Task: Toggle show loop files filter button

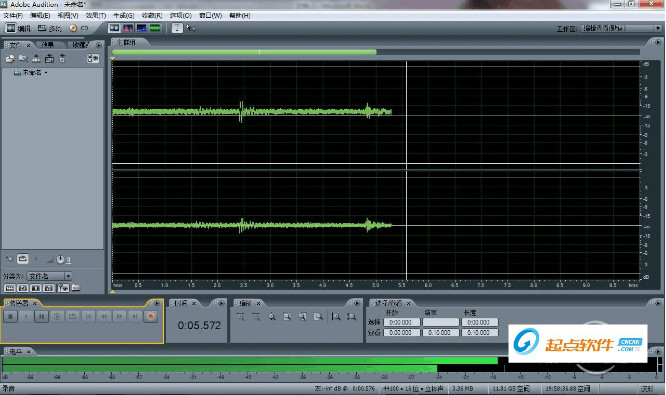Action: [x=23, y=288]
